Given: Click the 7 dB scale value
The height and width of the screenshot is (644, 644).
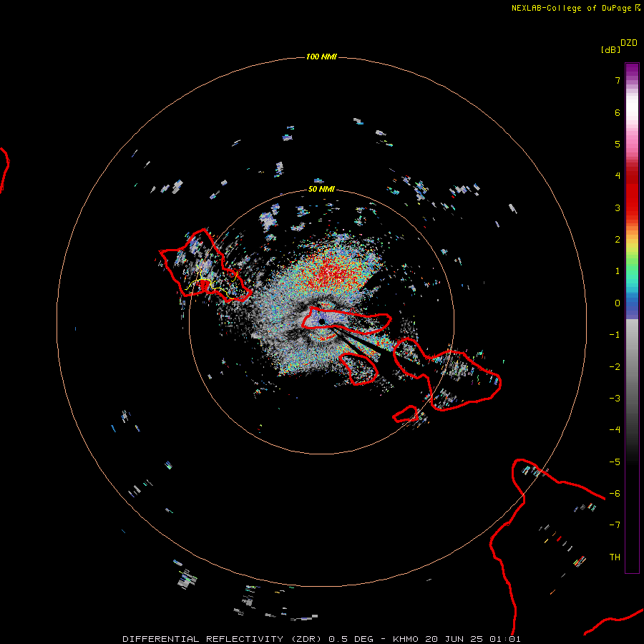Looking at the screenshot, I should click(x=618, y=80).
